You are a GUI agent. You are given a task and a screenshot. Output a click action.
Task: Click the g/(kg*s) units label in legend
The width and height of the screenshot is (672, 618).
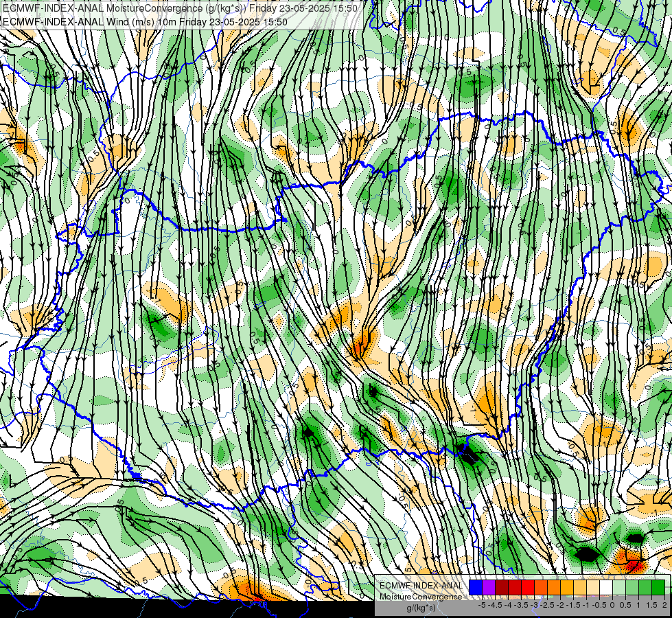[421, 608]
